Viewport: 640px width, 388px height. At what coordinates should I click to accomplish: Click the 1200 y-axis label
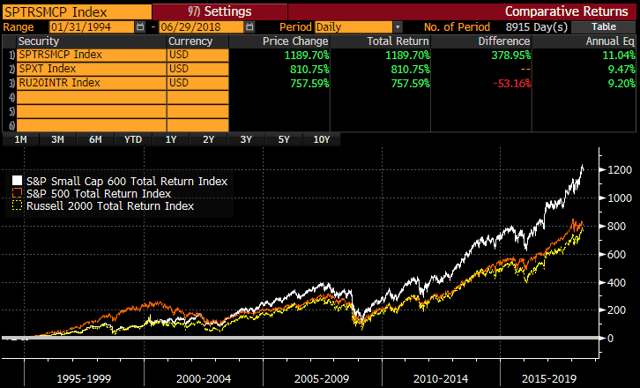(620, 170)
